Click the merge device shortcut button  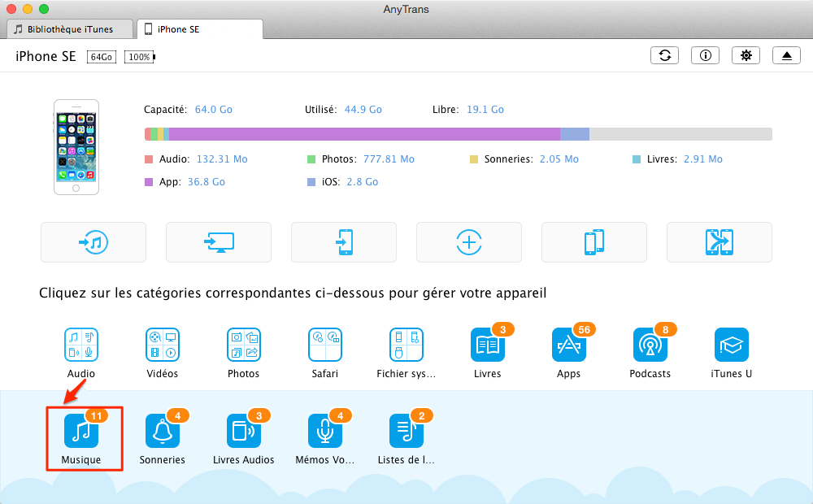click(720, 242)
